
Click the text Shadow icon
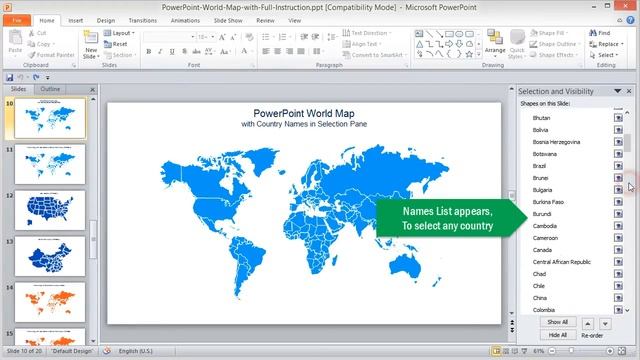tap(184, 51)
